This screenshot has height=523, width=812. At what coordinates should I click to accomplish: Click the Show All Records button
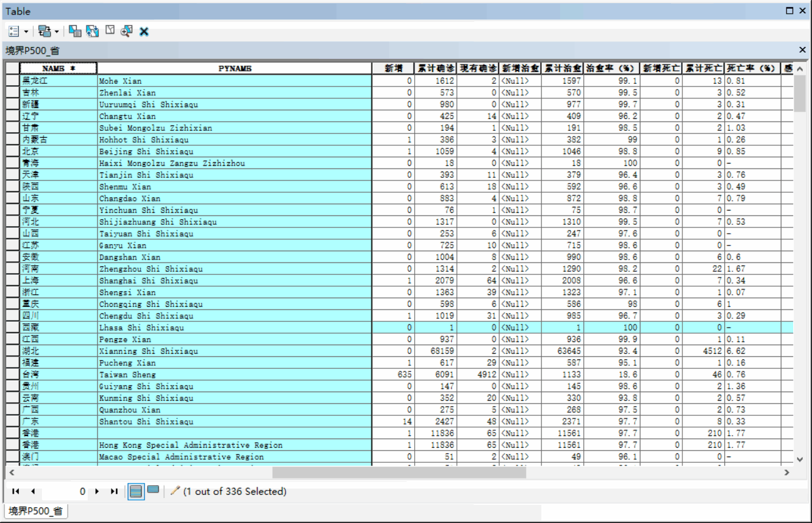(136, 491)
